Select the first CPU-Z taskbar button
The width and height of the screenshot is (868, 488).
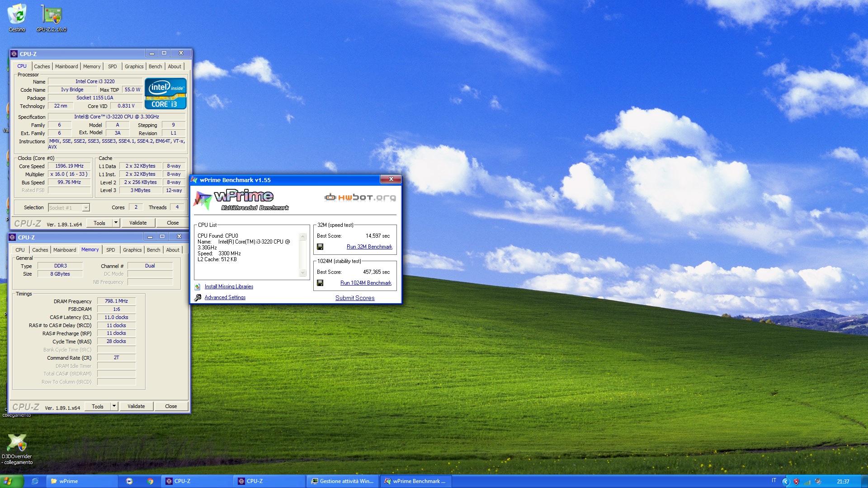coord(198,481)
